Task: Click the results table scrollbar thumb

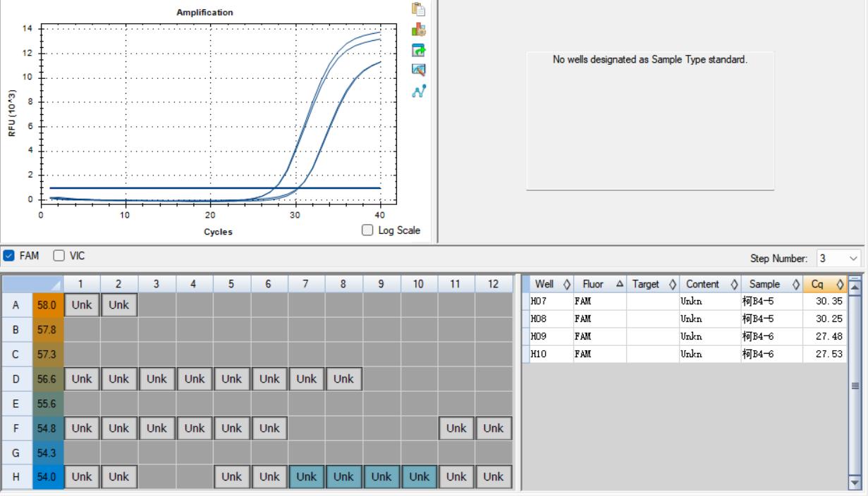Action: (x=855, y=385)
